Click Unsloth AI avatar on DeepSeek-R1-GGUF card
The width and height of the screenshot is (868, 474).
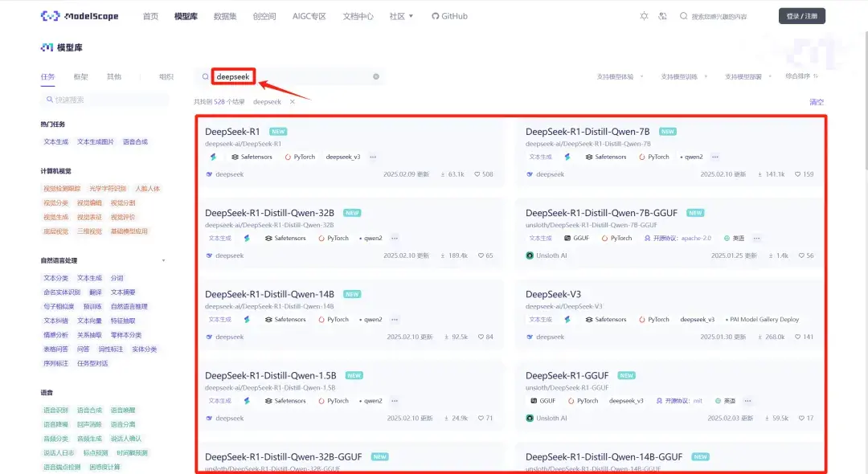tap(530, 418)
